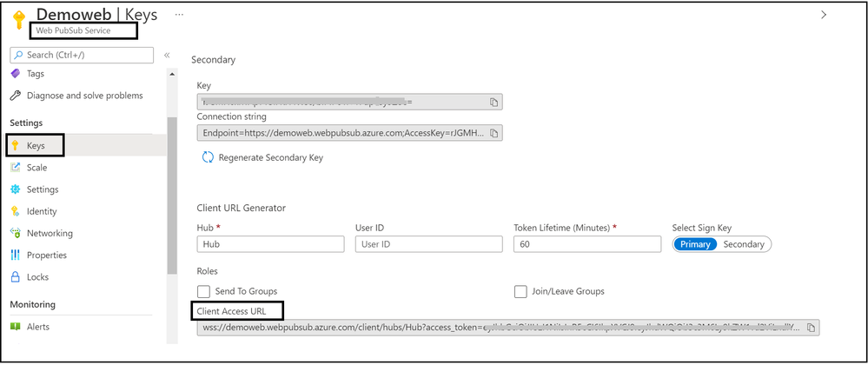This screenshot has height=365, width=868.
Task: Open the Identity menu item
Action: click(x=42, y=211)
